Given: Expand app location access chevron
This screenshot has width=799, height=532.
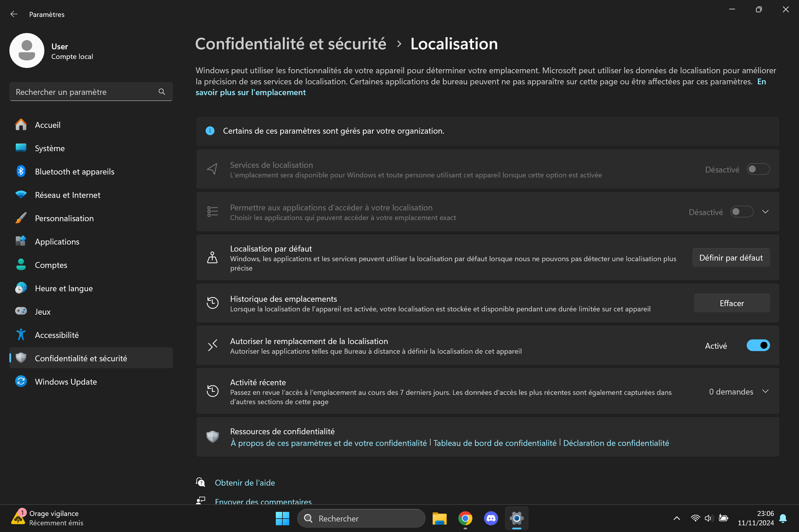Looking at the screenshot, I should pyautogui.click(x=765, y=212).
